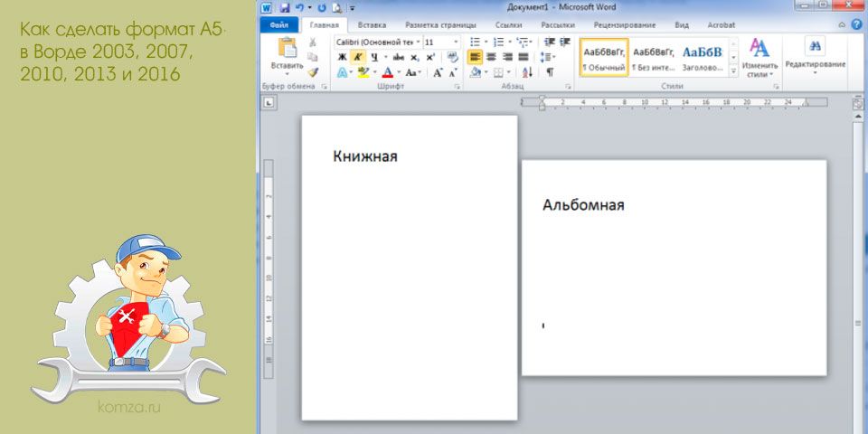
Task: Toggle justify alignment
Action: (x=524, y=57)
